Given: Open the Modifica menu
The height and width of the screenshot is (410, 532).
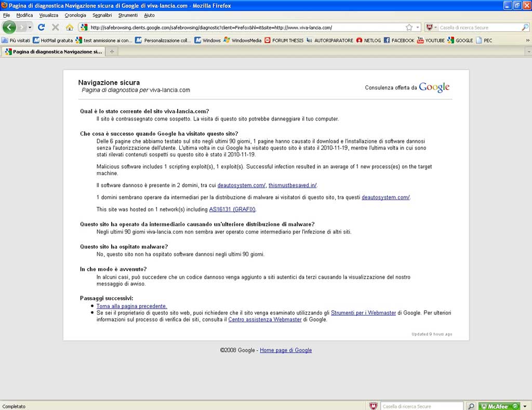Looking at the screenshot, I should tap(24, 15).
